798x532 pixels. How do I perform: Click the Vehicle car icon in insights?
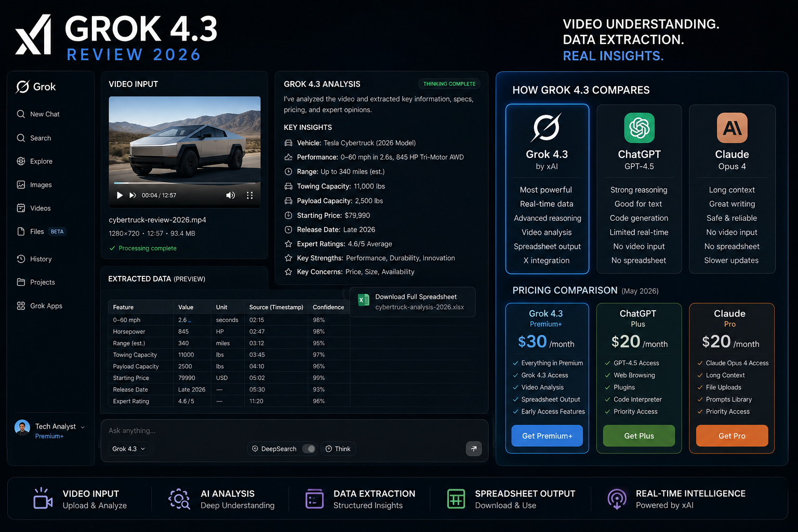288,143
